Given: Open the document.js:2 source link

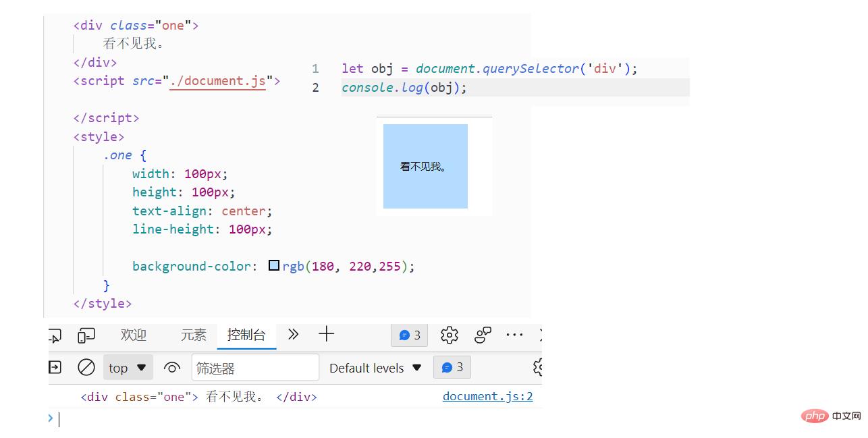Looking at the screenshot, I should click(x=487, y=396).
